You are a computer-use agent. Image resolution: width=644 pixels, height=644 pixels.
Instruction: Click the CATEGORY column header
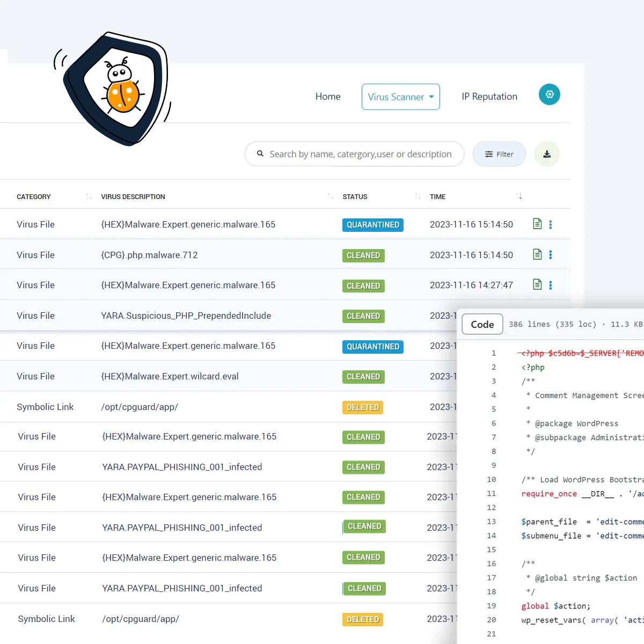[34, 197]
